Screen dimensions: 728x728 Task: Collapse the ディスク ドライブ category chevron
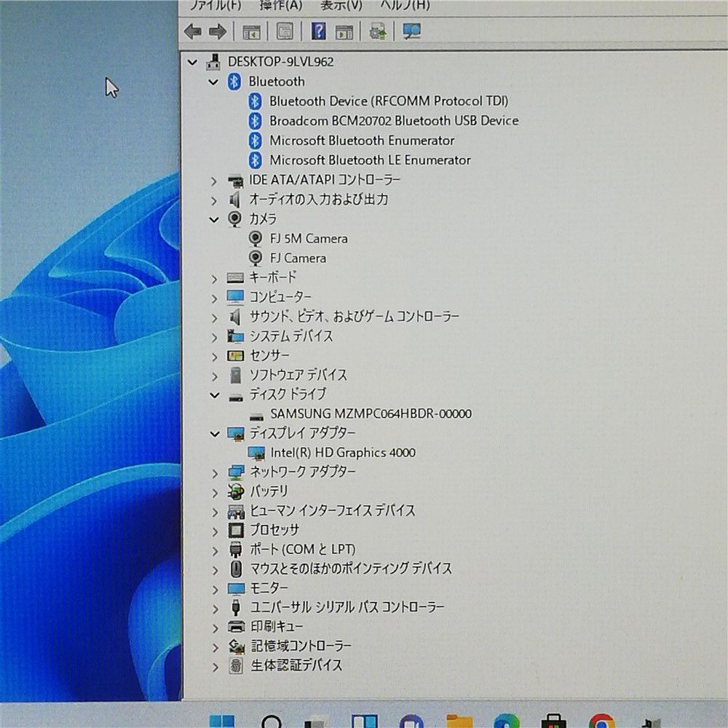tap(215, 395)
